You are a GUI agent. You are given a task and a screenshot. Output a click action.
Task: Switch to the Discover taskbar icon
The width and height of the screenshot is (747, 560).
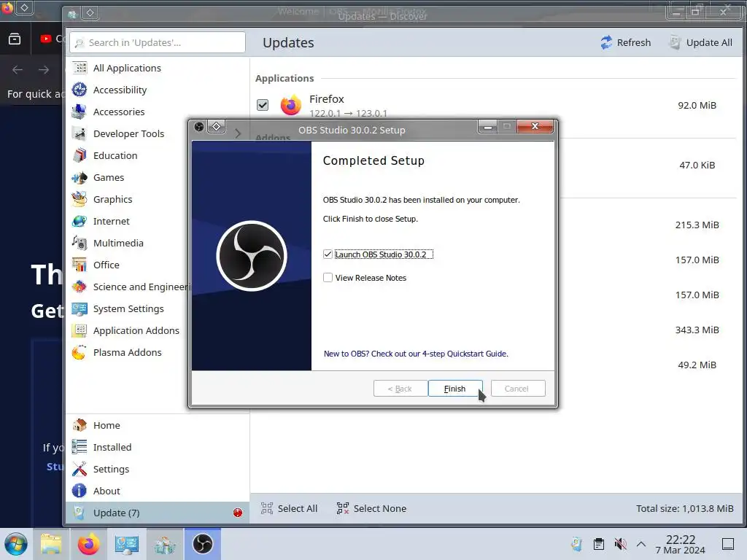(x=165, y=544)
